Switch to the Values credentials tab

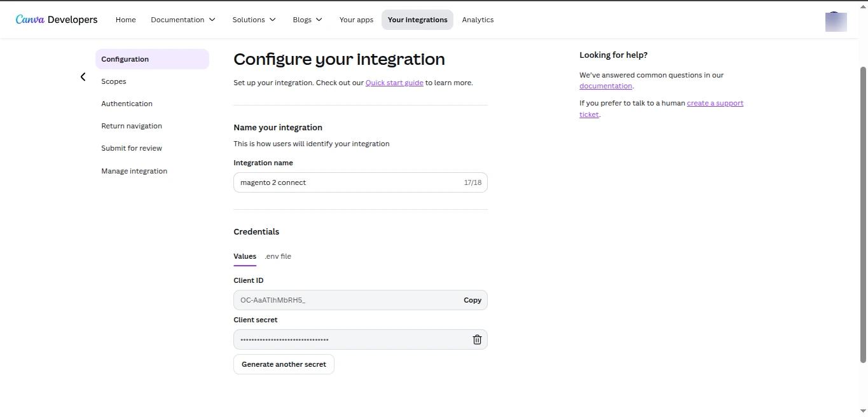(x=245, y=256)
